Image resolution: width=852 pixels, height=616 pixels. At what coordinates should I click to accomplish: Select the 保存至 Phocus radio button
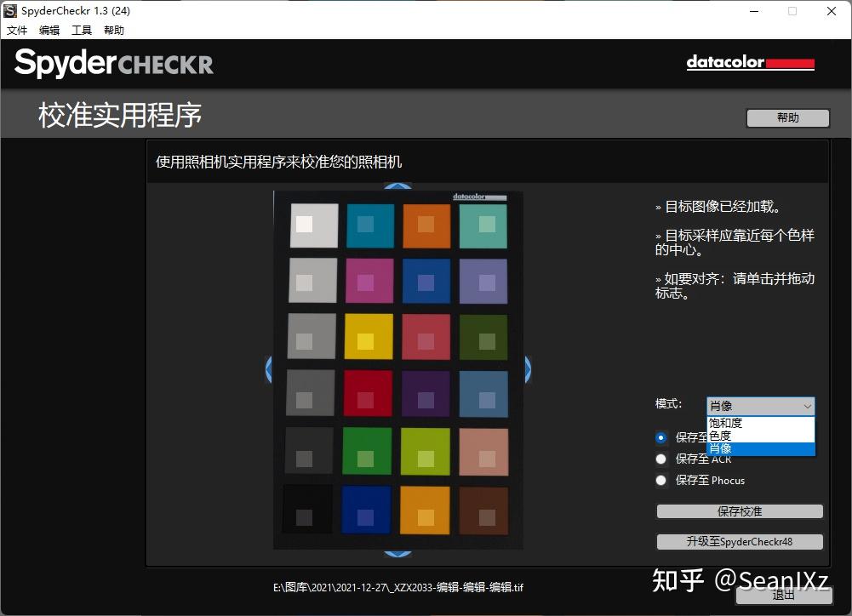tap(661, 480)
